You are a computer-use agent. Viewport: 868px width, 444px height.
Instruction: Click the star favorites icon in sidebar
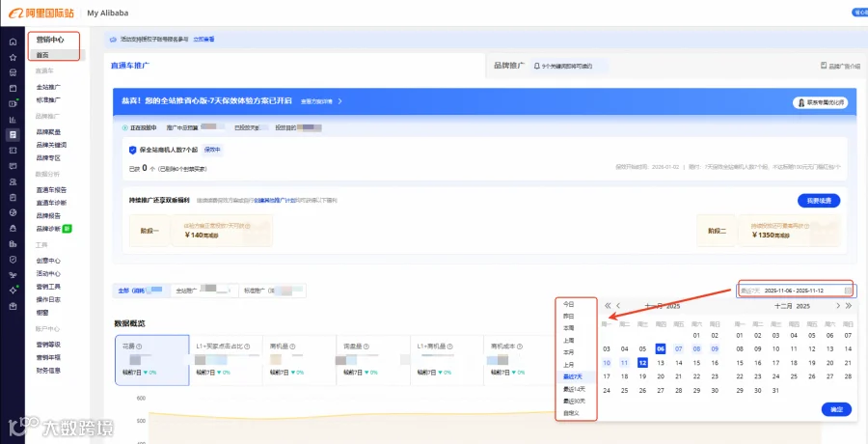pos(13,57)
